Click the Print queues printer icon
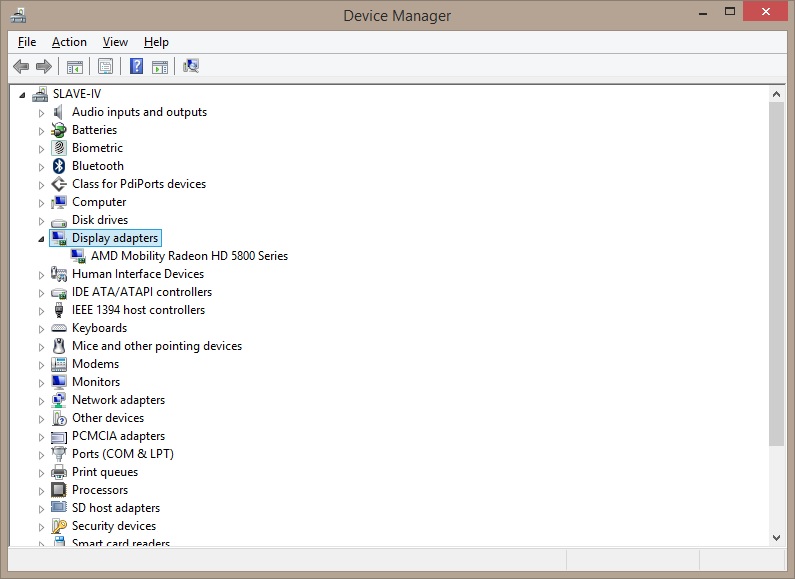Screen dimensions: 795x579 59,472
